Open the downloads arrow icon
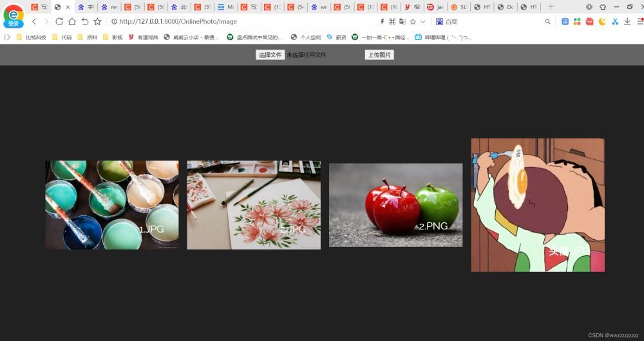 click(x=627, y=21)
